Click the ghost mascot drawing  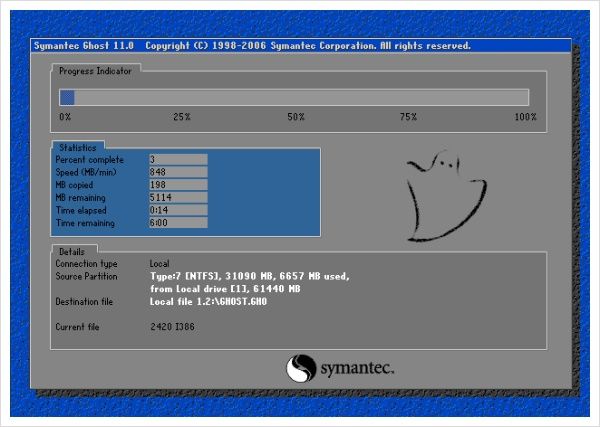tap(446, 196)
